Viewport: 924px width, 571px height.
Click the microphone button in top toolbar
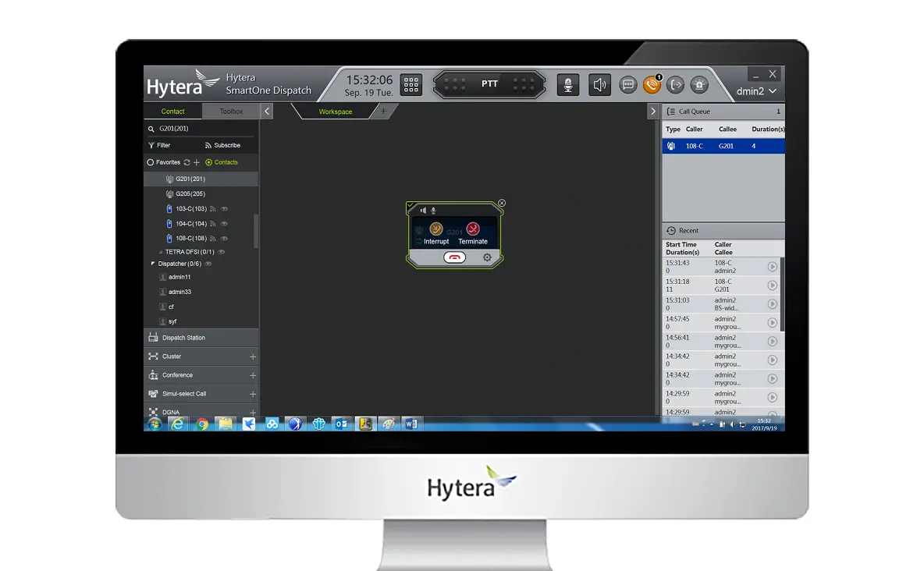[568, 85]
